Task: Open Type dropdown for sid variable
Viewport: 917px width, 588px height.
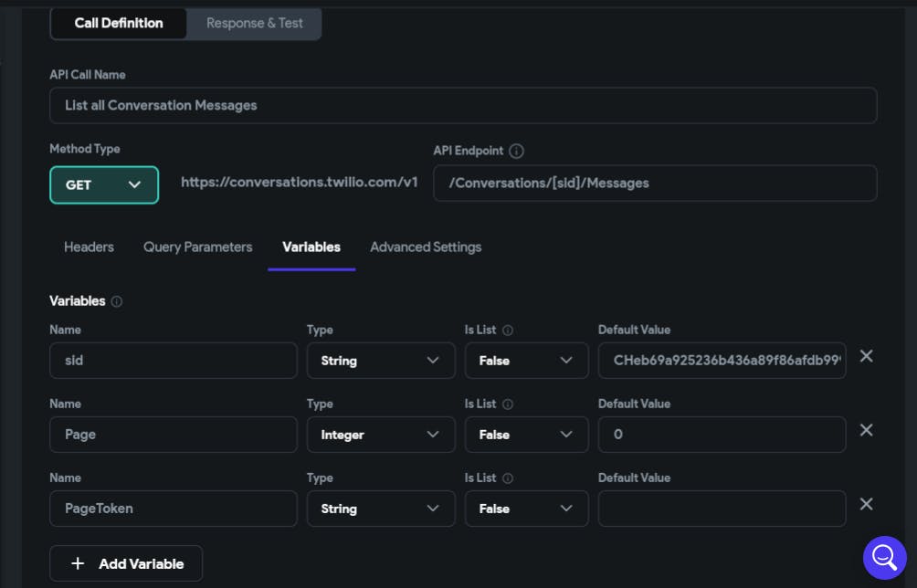Action: point(381,361)
